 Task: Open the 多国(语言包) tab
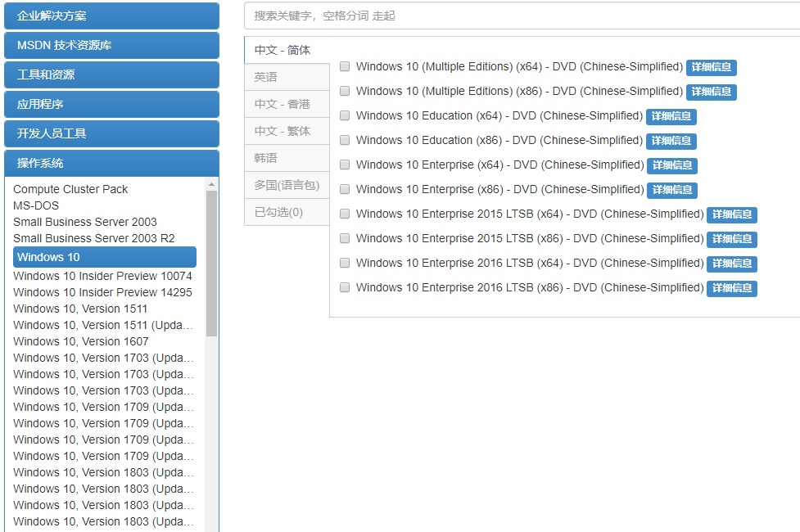pos(287,185)
